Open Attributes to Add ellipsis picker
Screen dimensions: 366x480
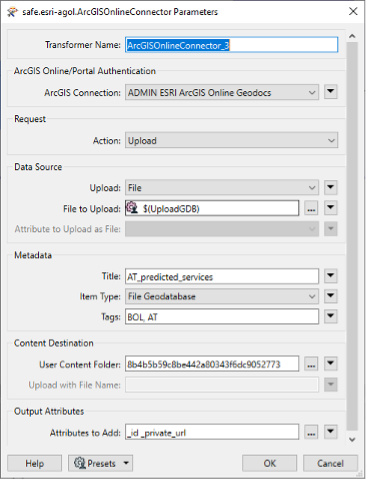[311, 433]
